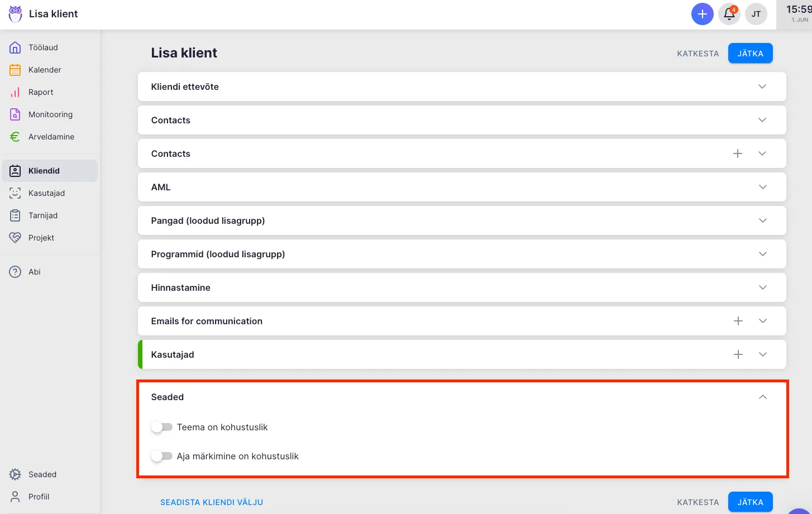Expand the Hinnastamine section chevron
The height and width of the screenshot is (514, 812).
point(762,287)
